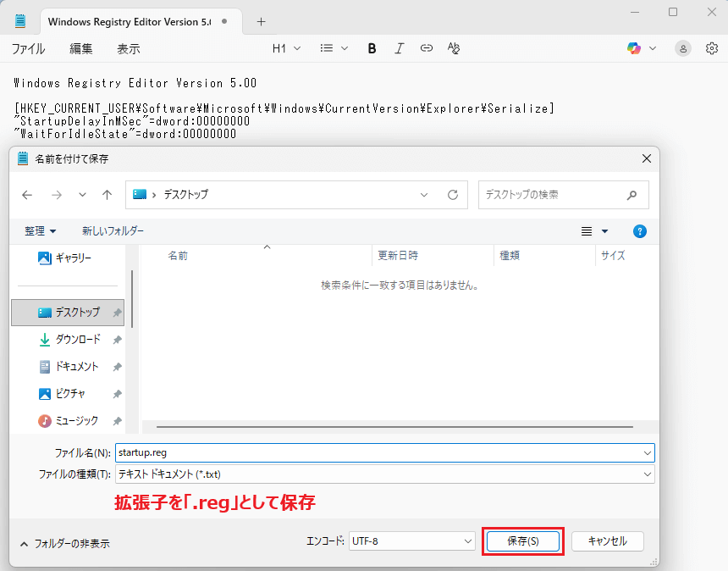Click the clear formatting icon
The image size is (728, 571).
point(454,48)
